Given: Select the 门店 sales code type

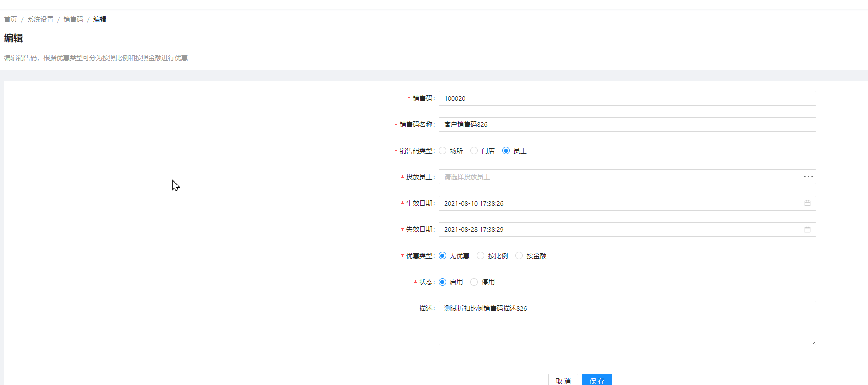Looking at the screenshot, I should pyautogui.click(x=474, y=151).
